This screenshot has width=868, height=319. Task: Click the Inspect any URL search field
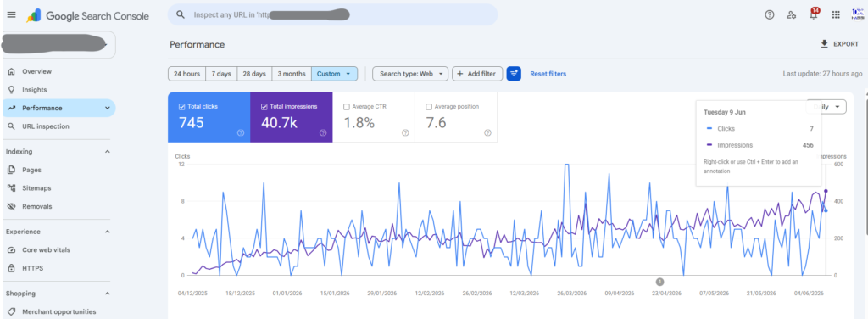pyautogui.click(x=332, y=15)
